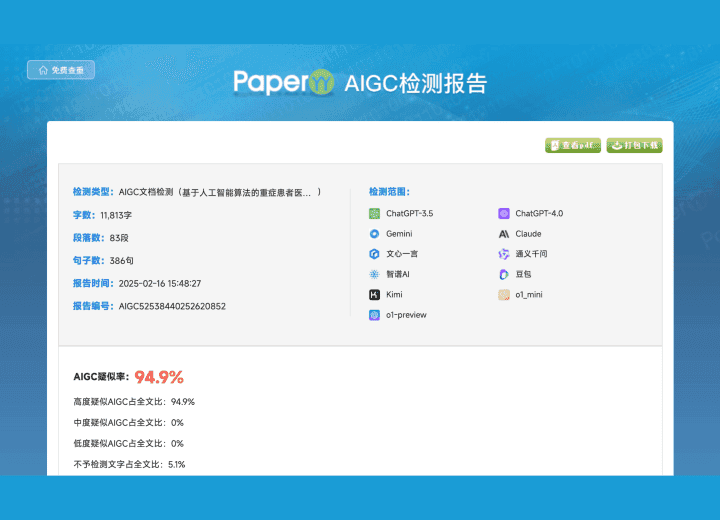Click the 通义千问 label

click(531, 254)
